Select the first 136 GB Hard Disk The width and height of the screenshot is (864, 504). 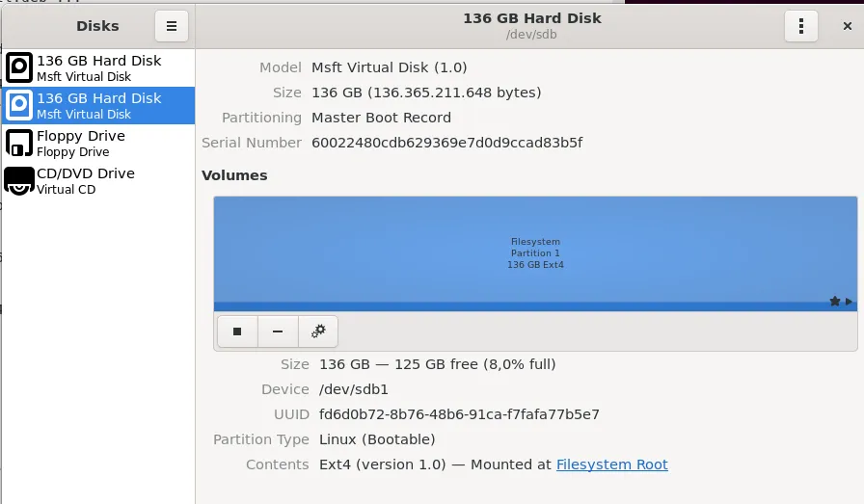point(98,67)
